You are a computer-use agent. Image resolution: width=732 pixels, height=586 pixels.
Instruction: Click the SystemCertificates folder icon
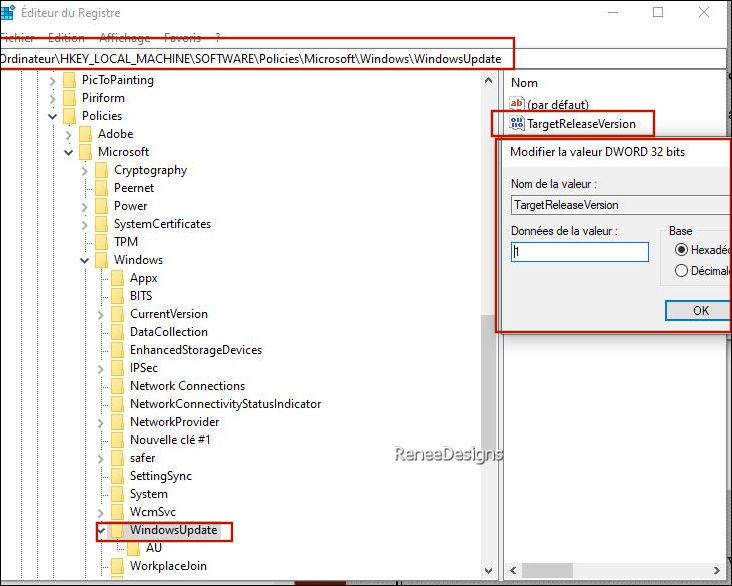click(101, 224)
